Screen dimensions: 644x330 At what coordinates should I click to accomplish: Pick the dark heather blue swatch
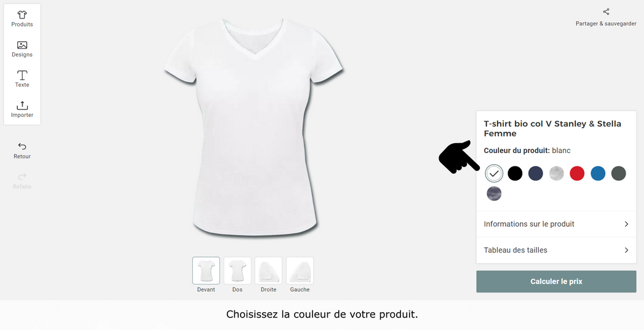pyautogui.click(x=494, y=194)
